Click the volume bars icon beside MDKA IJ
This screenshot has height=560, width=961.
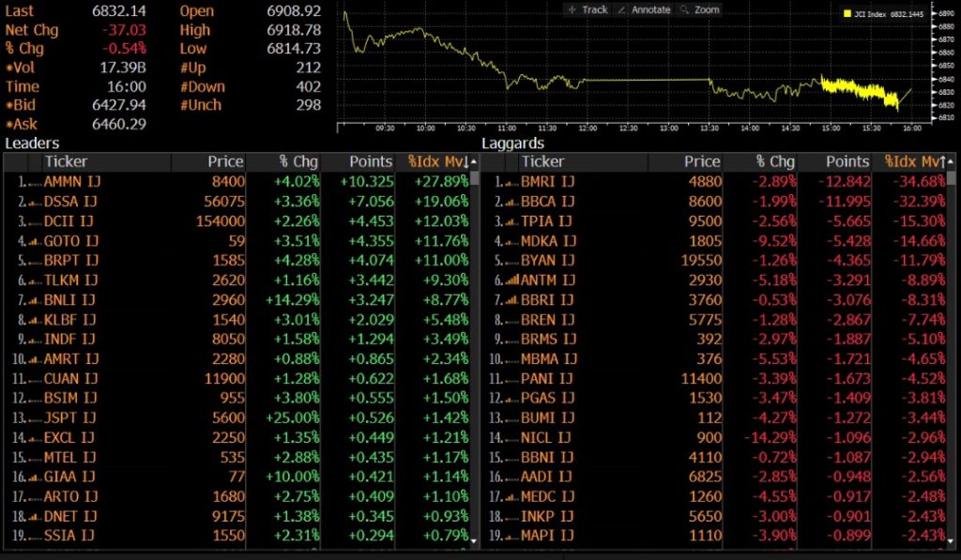point(512,242)
